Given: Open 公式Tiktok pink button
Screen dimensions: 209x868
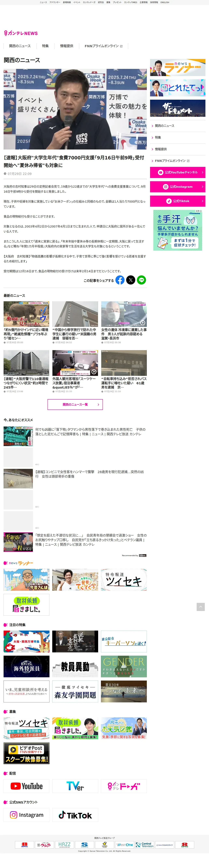Looking at the screenshot, I should [x=178, y=201].
